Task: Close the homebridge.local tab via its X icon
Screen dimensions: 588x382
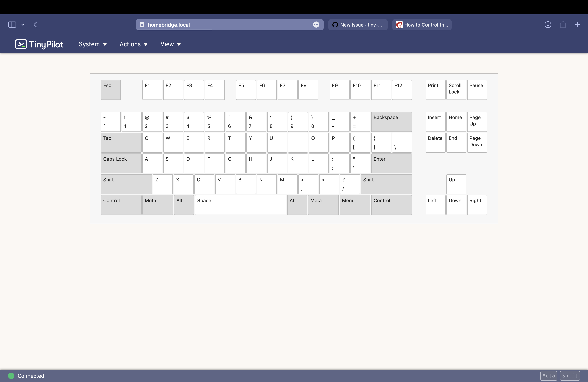Action: tap(142, 25)
